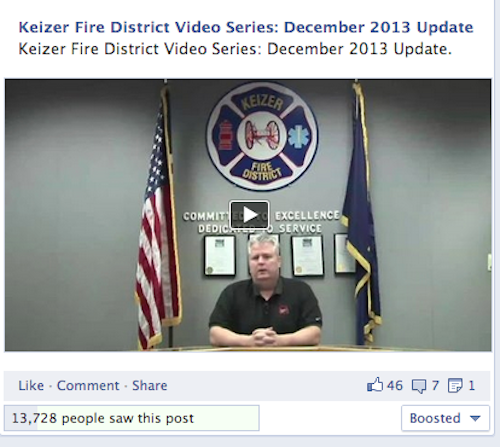Click the post description text below the title
Viewport: 500px width, 447px height.
pyautogui.click(x=235, y=49)
